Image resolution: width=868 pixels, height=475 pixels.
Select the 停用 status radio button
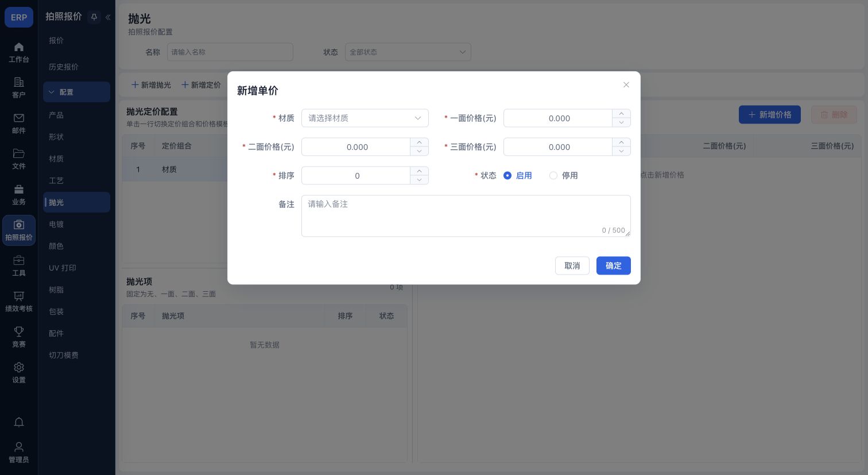(553, 176)
